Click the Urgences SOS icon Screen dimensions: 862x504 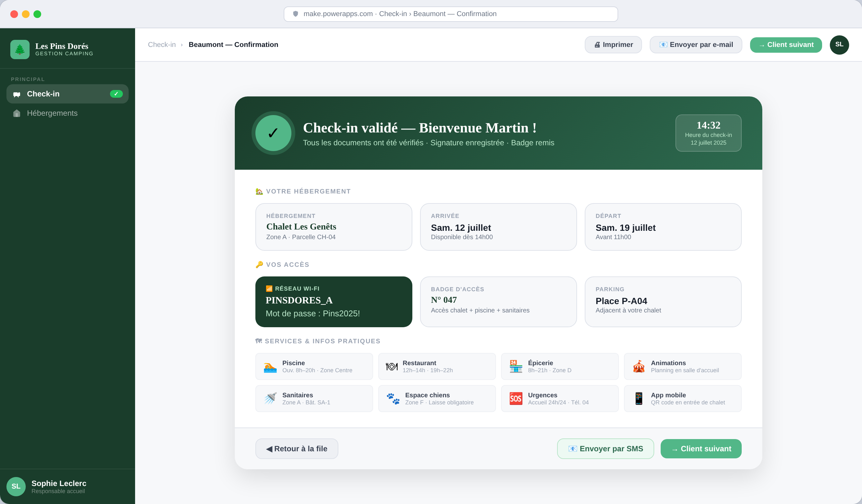(x=516, y=399)
